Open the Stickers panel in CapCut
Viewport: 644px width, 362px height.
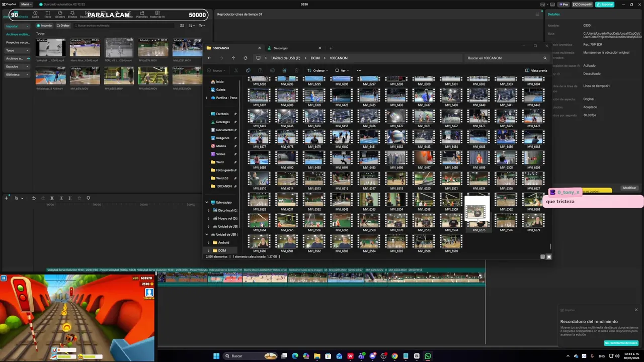click(60, 14)
